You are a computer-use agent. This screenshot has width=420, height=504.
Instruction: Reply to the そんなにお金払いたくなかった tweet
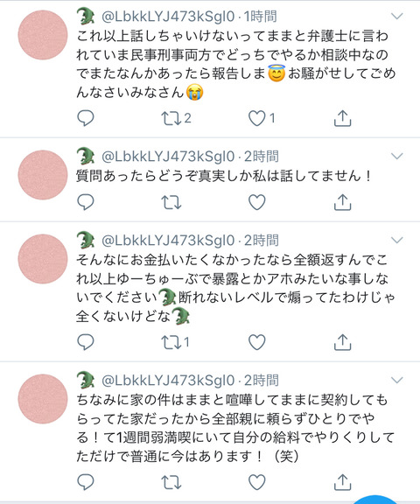[x=86, y=342]
